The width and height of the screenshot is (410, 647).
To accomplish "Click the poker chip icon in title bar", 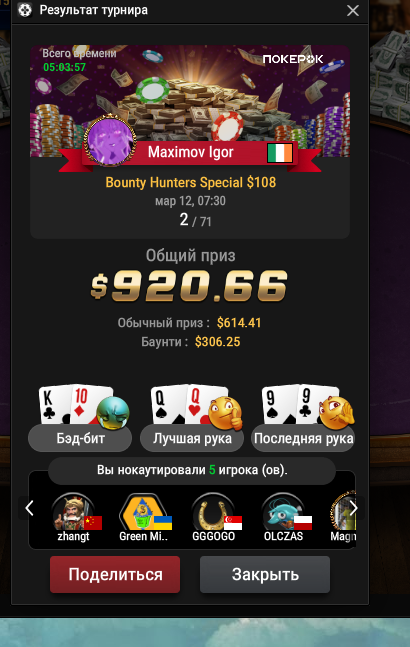I will (25, 10).
